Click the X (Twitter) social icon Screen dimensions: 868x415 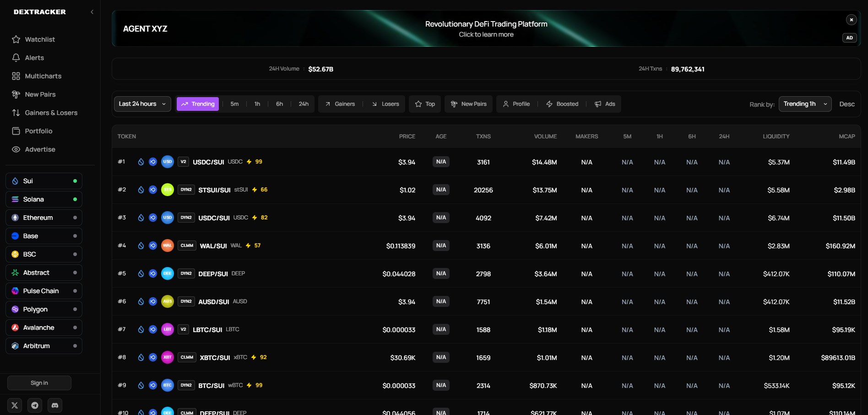(15, 405)
